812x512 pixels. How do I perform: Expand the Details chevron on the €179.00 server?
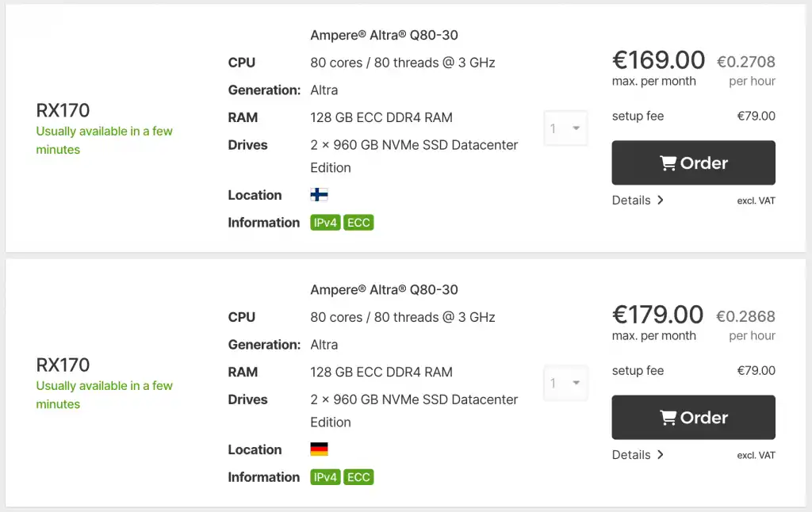pos(660,455)
